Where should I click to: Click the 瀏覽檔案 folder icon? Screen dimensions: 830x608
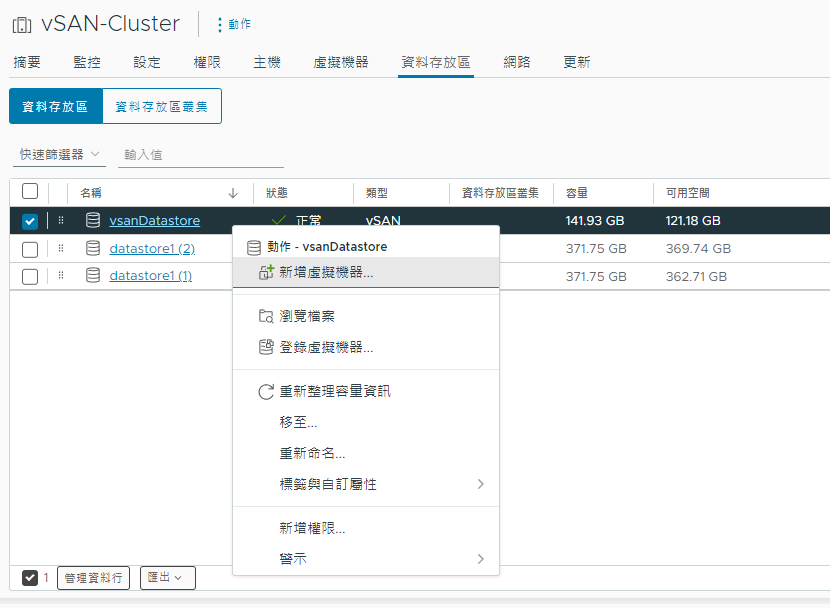[266, 316]
